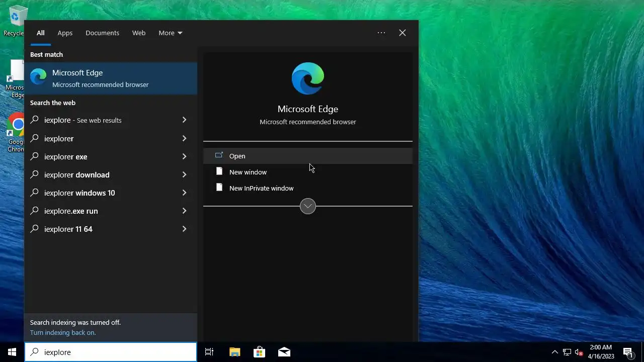Click the New window page icon
Viewport: 644px width, 362px height.
point(219,171)
